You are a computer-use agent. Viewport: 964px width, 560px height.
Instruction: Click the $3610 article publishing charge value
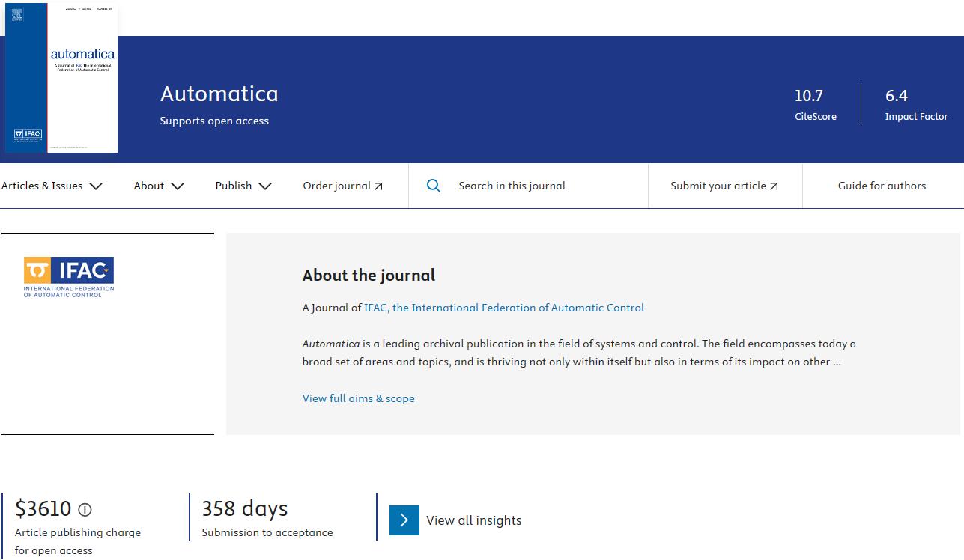coord(43,509)
